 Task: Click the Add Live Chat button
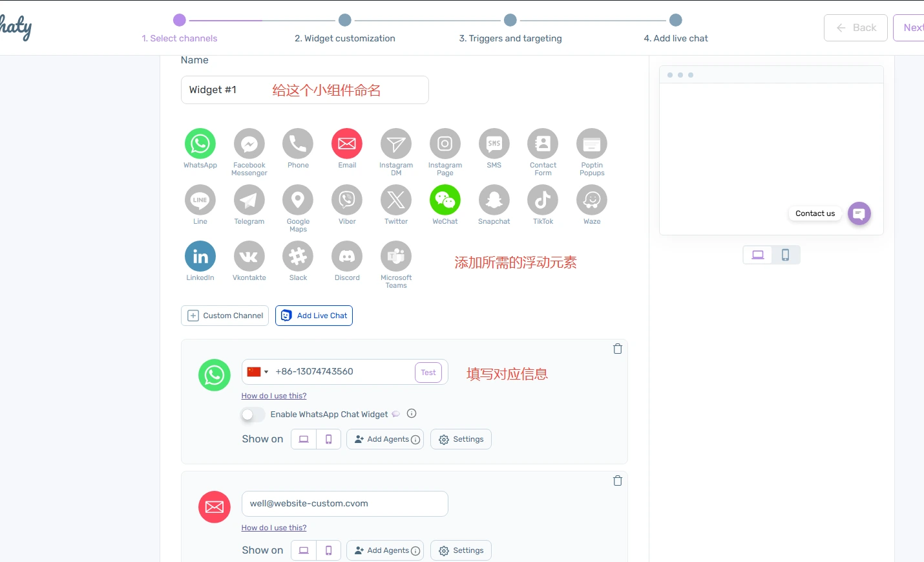tap(314, 316)
